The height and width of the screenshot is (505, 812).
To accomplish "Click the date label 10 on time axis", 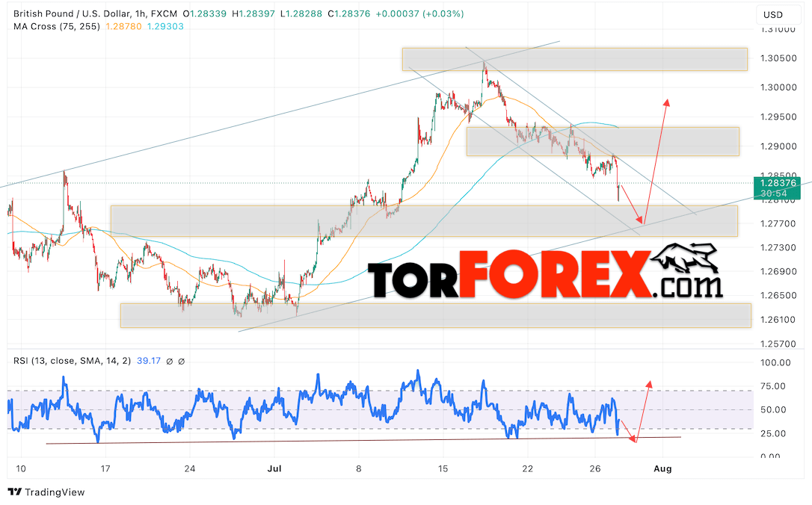I will 21,469.
